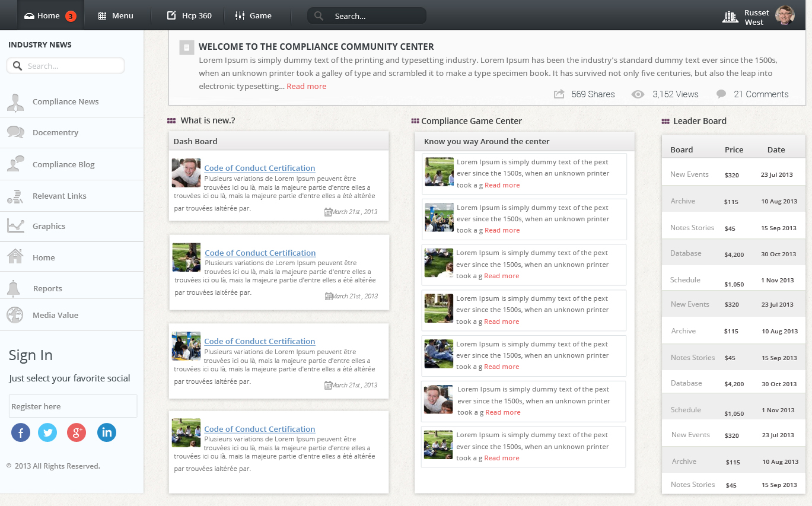
Task: Open Facebook sign in icon
Action: tap(20, 432)
